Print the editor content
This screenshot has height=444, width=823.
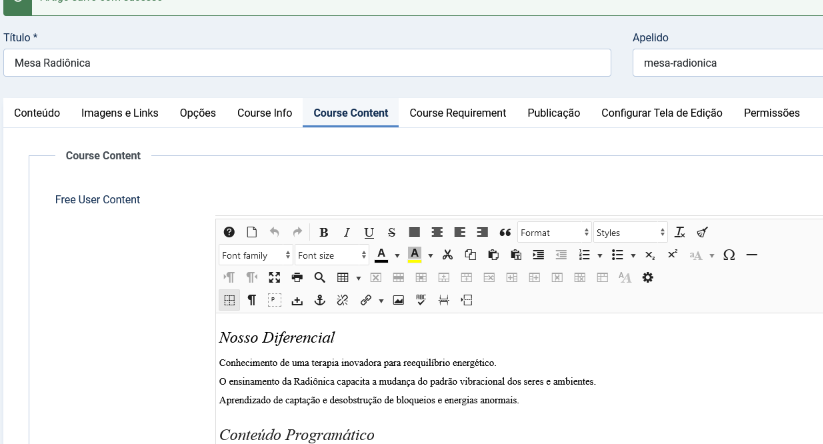coord(298,277)
